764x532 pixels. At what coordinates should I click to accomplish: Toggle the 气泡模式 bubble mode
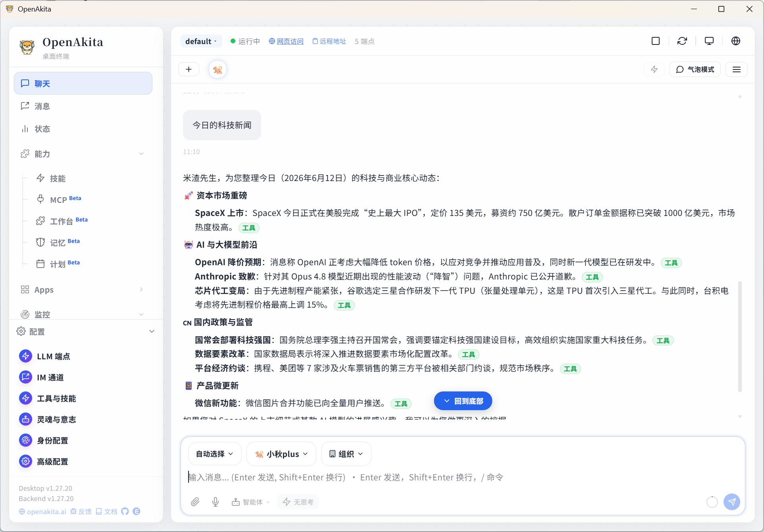coord(695,69)
